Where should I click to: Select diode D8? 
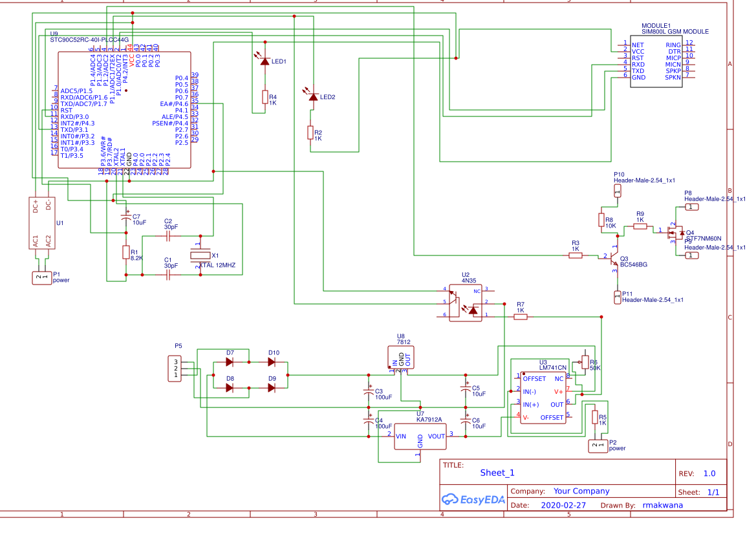pos(230,387)
